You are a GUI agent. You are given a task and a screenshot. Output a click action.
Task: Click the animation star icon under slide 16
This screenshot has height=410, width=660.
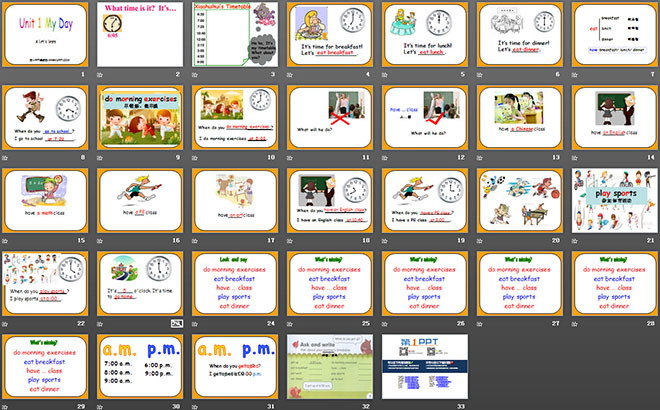[100, 241]
